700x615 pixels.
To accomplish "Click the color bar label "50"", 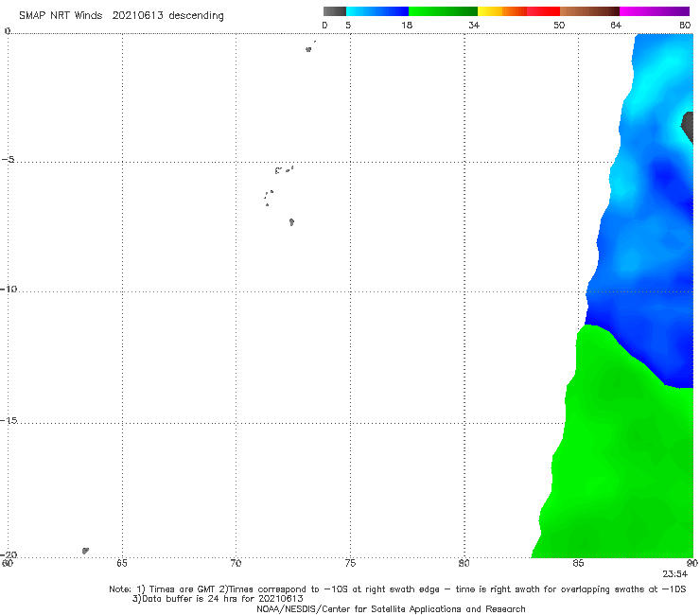I will pyautogui.click(x=559, y=25).
